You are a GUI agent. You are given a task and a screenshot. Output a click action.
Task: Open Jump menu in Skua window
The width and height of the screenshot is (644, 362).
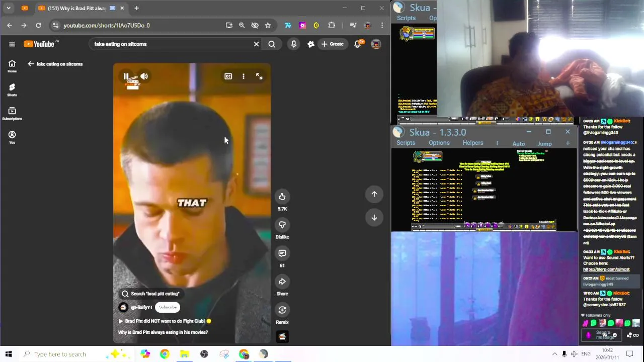tap(544, 144)
